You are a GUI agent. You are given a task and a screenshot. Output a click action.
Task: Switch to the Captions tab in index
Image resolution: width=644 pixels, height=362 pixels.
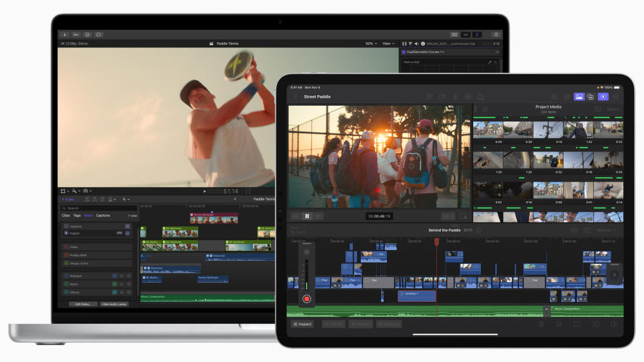pyautogui.click(x=103, y=215)
